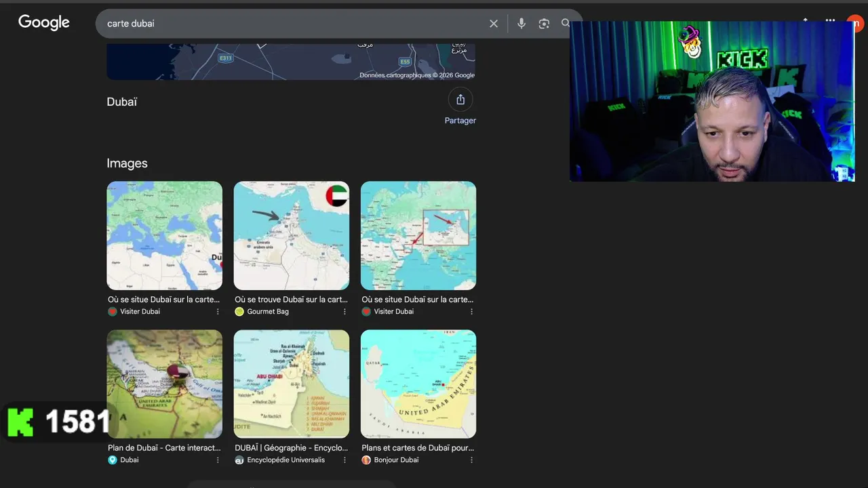Open the Google account avatar
The width and height of the screenshot is (868, 488).
point(856,22)
